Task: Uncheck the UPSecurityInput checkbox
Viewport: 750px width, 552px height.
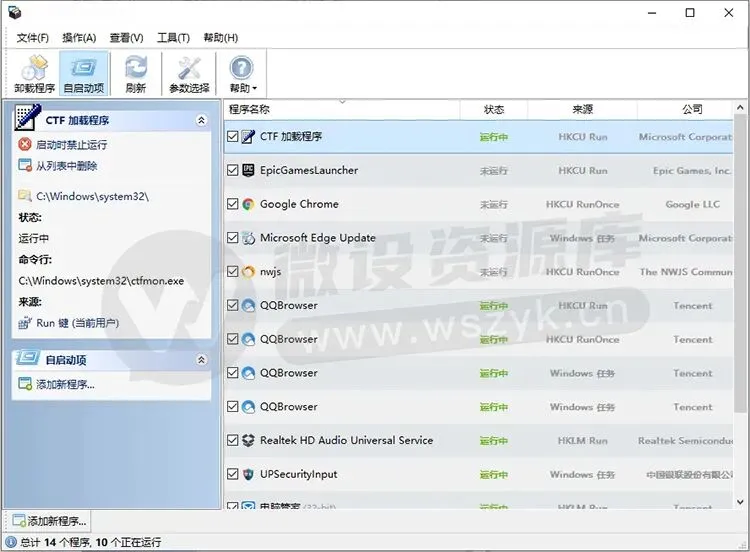Action: pos(232,474)
